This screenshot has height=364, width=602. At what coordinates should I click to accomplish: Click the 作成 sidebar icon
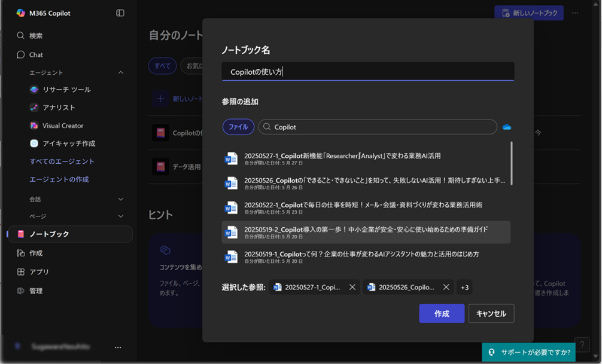pyautogui.click(x=21, y=253)
